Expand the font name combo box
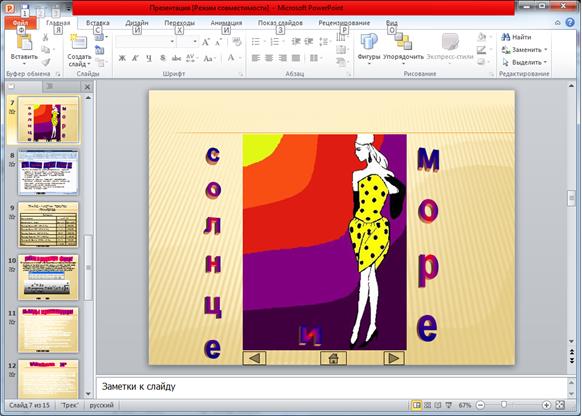The height and width of the screenshot is (416, 582). click(x=172, y=42)
